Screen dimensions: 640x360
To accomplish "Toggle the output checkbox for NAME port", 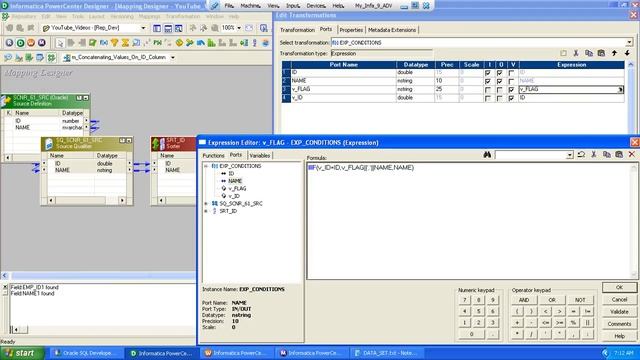I will (500, 81).
